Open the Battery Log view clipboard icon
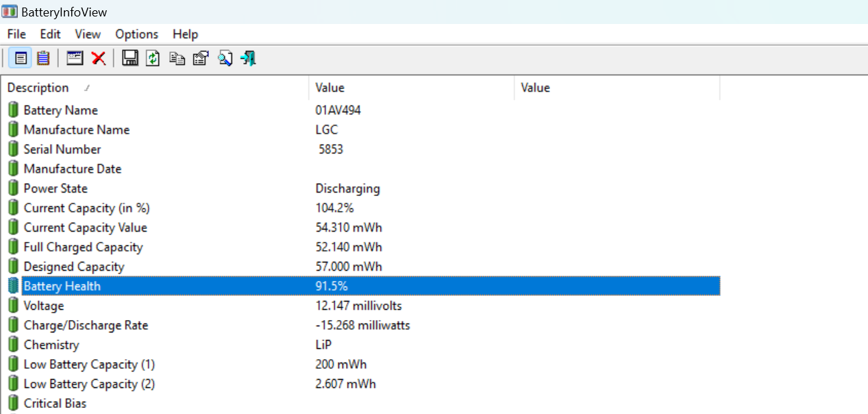868x414 pixels. pyautogui.click(x=43, y=58)
